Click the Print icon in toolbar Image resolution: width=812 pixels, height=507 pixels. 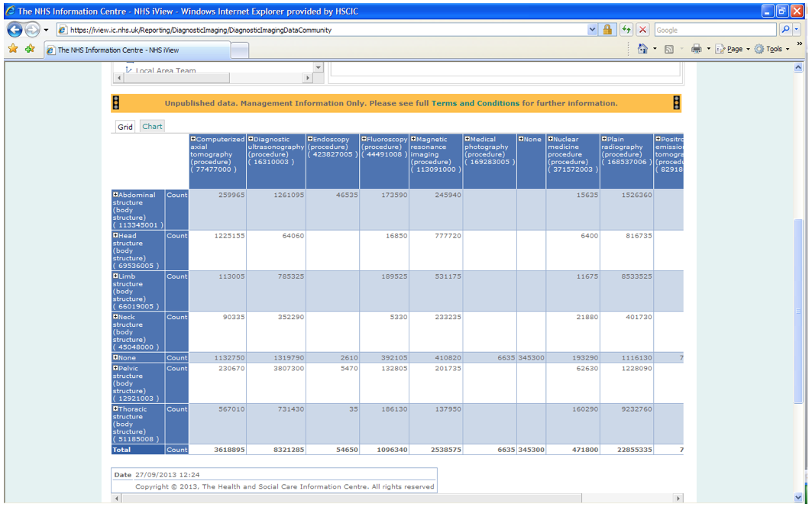point(696,49)
